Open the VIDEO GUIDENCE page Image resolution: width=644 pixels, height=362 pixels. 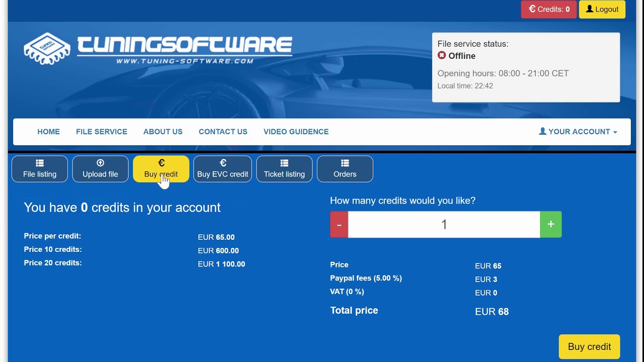pyautogui.click(x=296, y=132)
